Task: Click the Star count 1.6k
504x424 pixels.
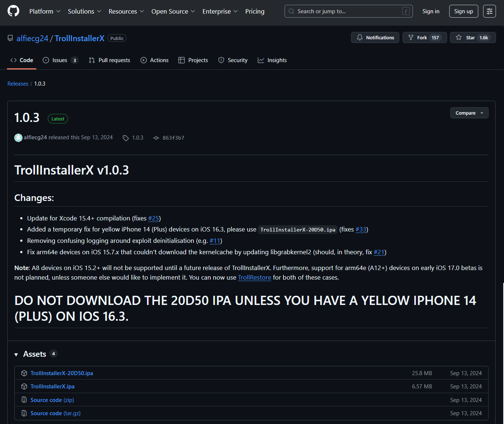Action: [484, 37]
